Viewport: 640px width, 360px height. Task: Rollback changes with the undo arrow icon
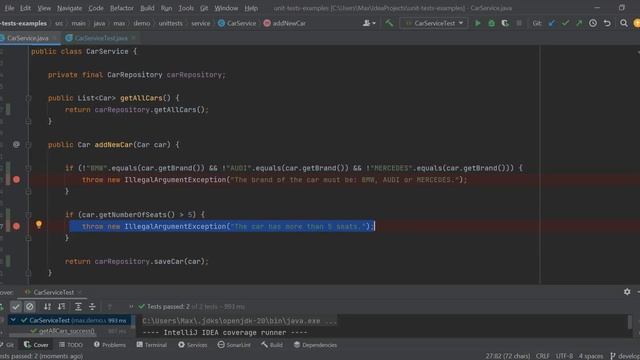pyautogui.click(x=607, y=23)
